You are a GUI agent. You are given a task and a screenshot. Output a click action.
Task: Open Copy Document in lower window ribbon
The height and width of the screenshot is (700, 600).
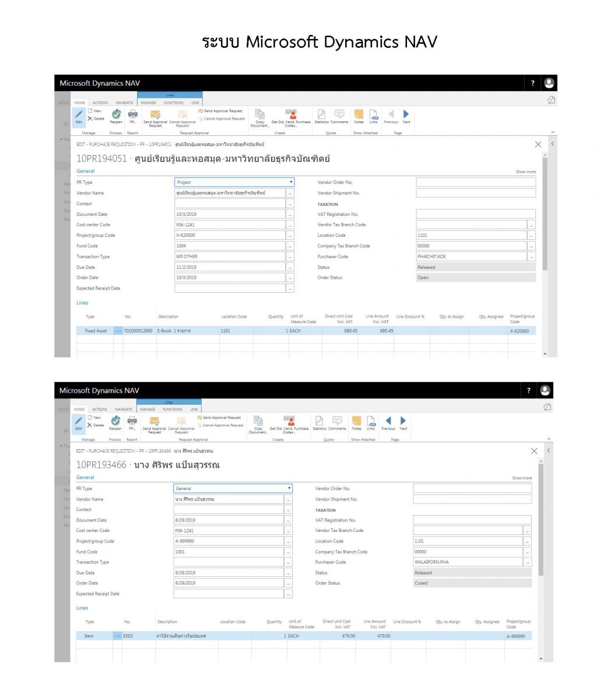point(258,425)
